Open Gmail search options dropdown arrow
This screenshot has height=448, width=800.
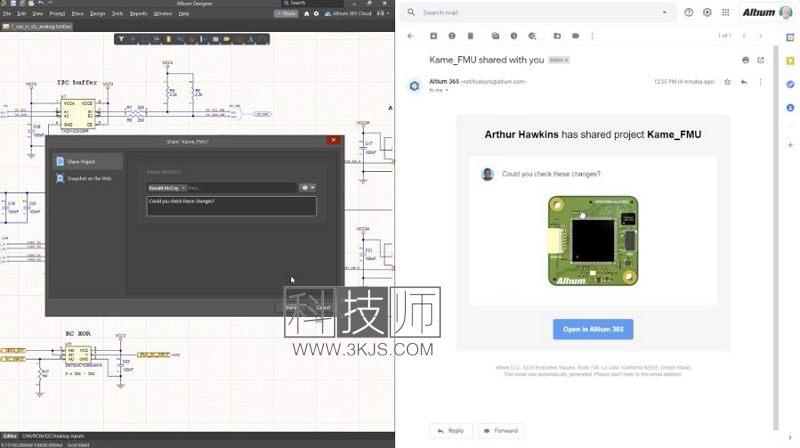pyautogui.click(x=665, y=12)
